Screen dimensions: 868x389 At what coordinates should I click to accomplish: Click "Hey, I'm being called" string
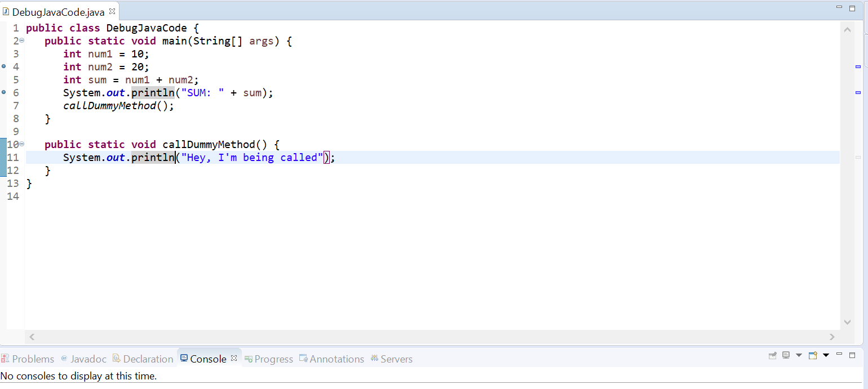click(253, 158)
